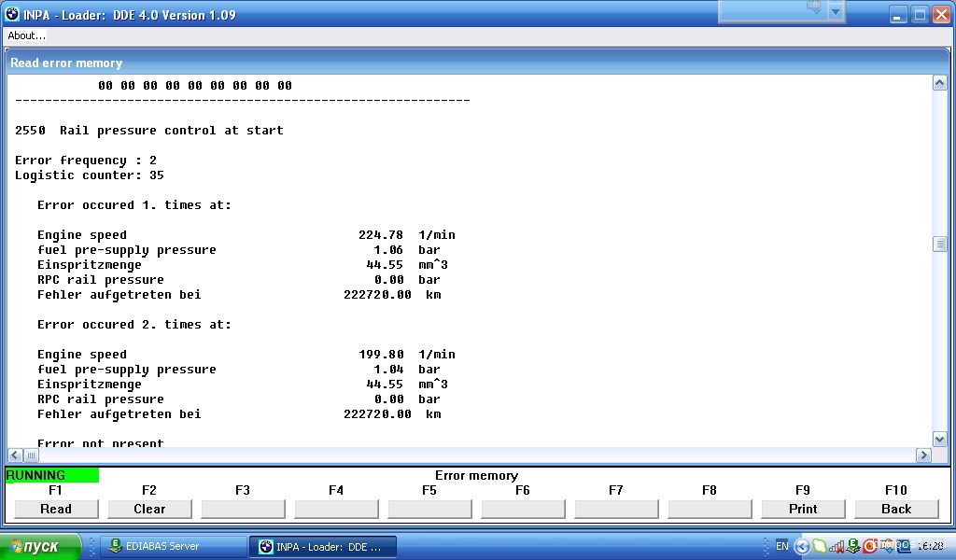Open the EN language indicator
Screen dimensions: 956x560
pyautogui.click(x=781, y=546)
